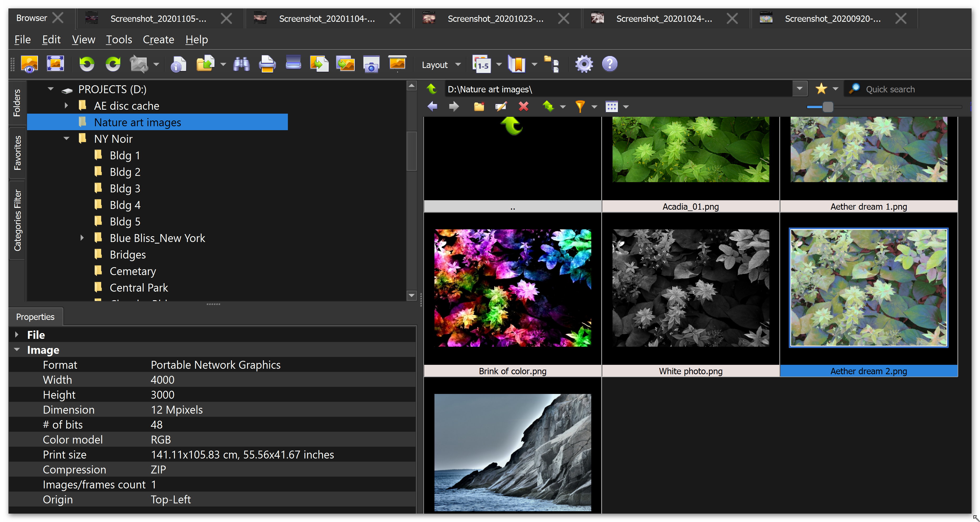
Task: Click the Rotate left green arrow icon
Action: [87, 64]
